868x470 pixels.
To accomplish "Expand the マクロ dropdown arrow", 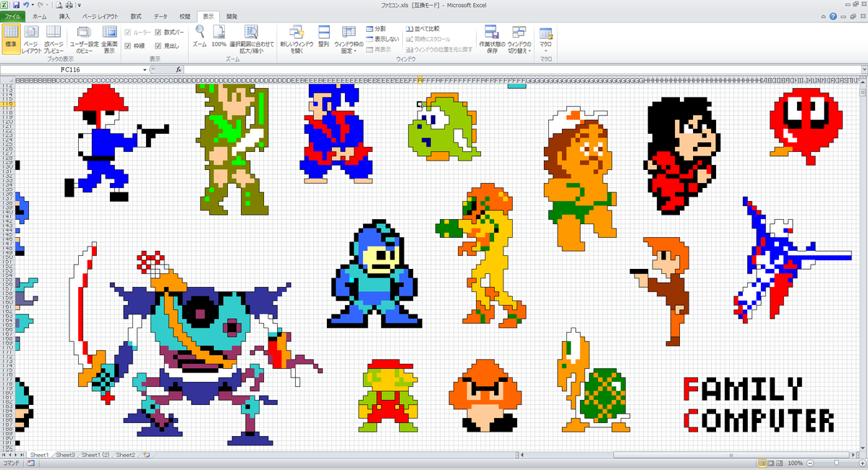I will (546, 51).
